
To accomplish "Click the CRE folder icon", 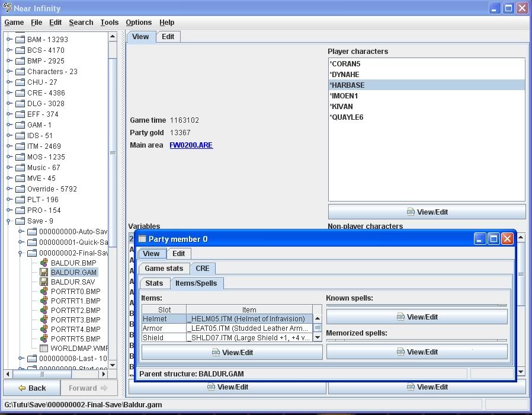I will [20, 92].
